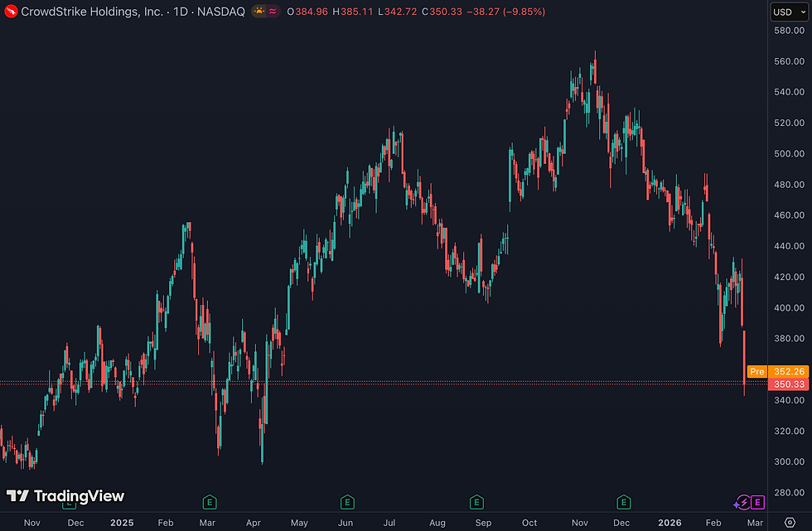
Task: Click the 300.00 price axis label
Action: pos(789,461)
